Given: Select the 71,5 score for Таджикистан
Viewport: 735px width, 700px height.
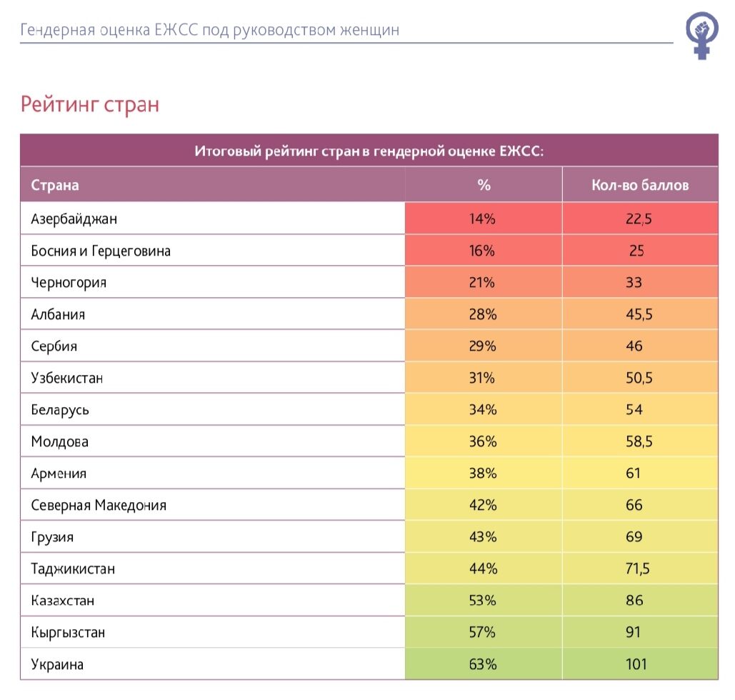Looking at the screenshot, I should 639,569.
